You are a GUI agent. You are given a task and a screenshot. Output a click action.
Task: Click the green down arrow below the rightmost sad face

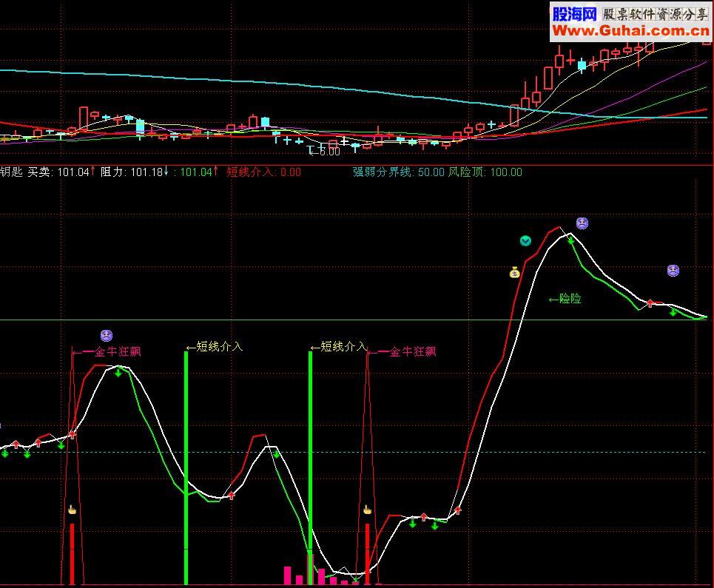673,312
